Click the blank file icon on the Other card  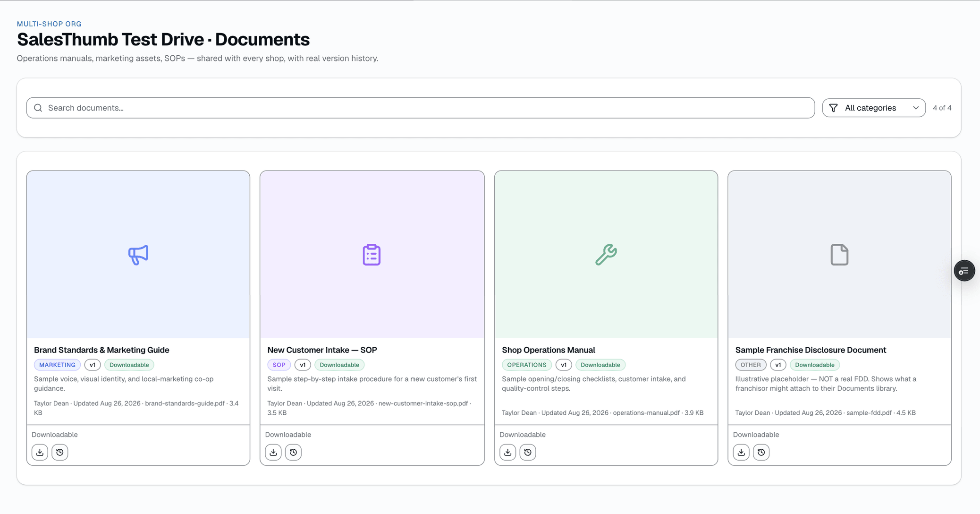click(839, 255)
